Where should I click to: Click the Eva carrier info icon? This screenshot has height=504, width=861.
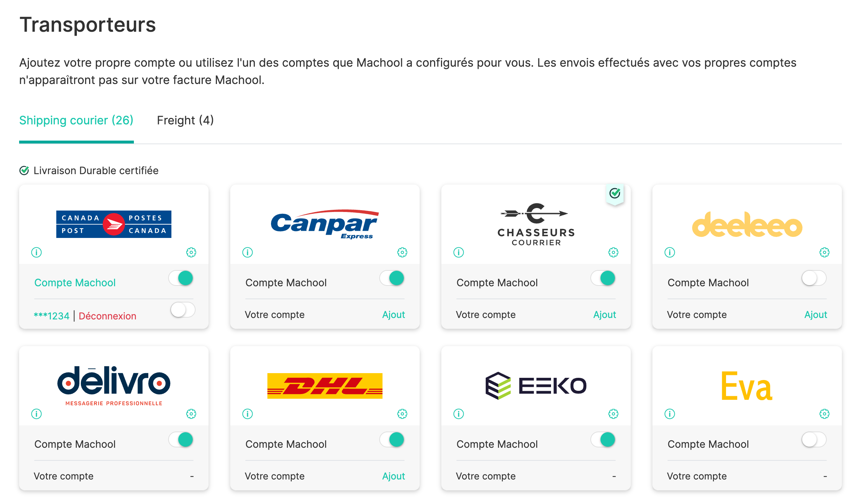point(670,414)
